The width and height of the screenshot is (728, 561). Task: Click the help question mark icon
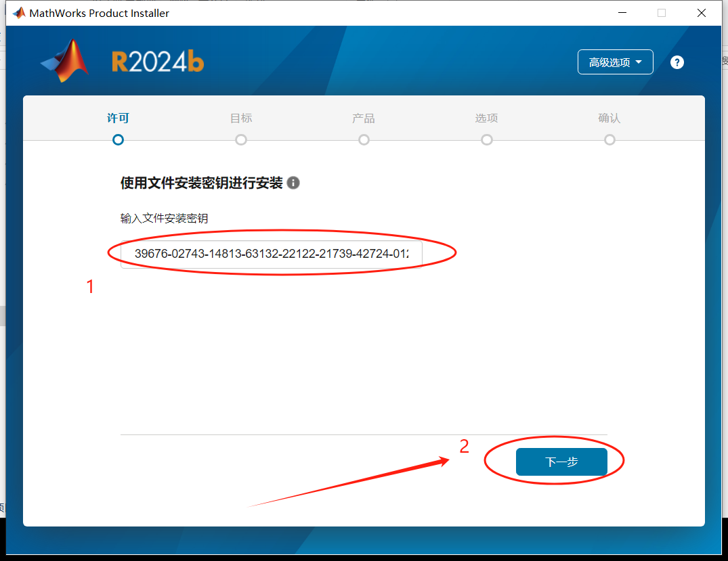(677, 62)
